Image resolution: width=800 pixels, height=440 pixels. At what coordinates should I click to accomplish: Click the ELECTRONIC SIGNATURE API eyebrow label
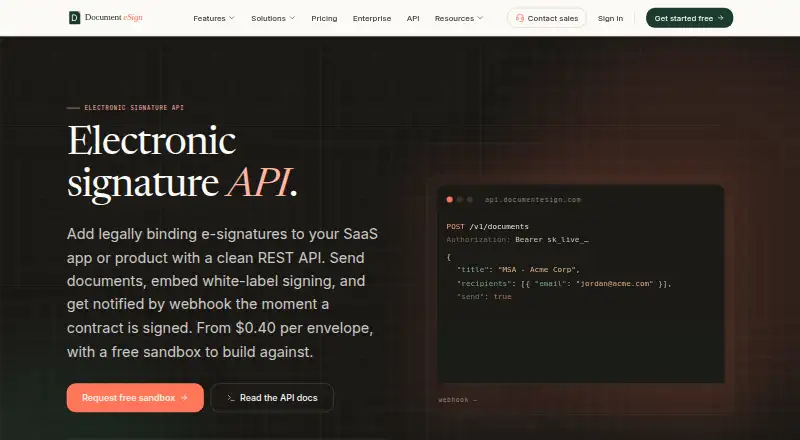[x=134, y=108]
